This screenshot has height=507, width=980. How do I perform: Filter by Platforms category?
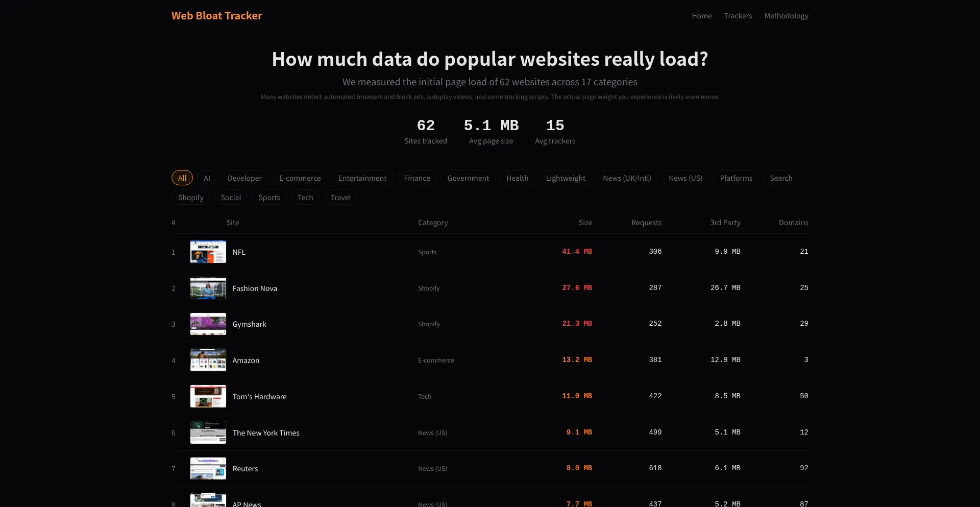736,178
